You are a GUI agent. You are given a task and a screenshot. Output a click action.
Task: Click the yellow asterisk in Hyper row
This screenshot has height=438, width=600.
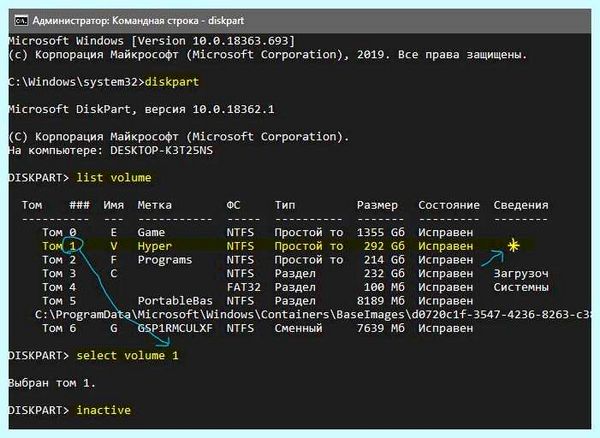[x=514, y=245]
